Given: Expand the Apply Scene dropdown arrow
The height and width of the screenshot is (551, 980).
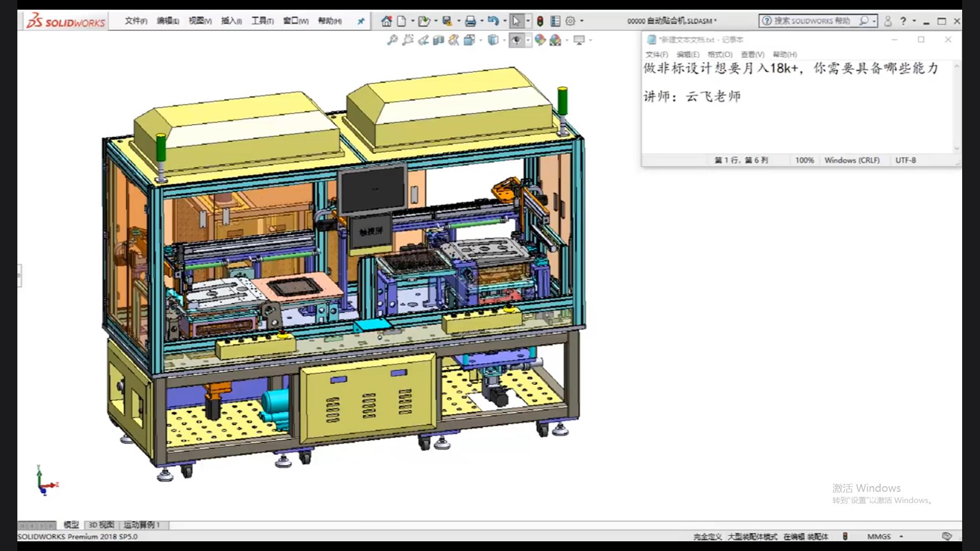Looking at the screenshot, I should (567, 40).
